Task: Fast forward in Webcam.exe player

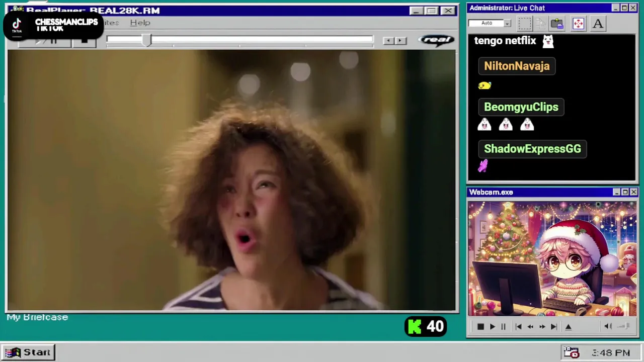Action: (542, 327)
